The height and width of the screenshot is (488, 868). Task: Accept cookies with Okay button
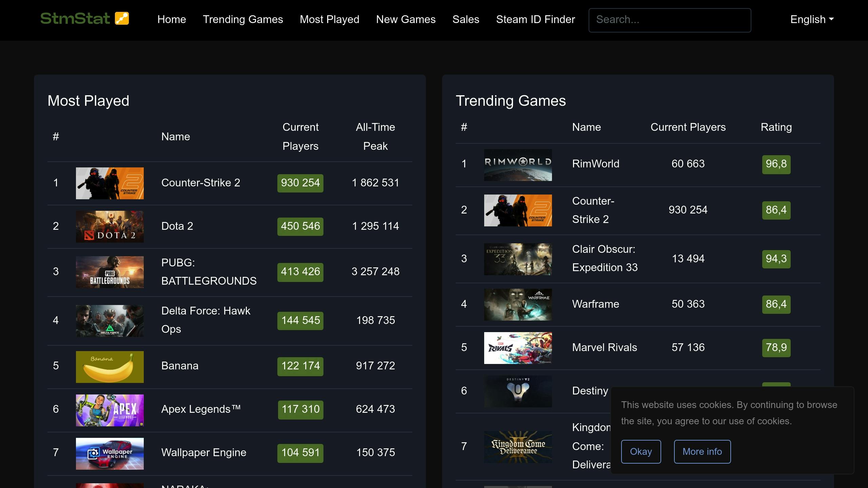641,452
